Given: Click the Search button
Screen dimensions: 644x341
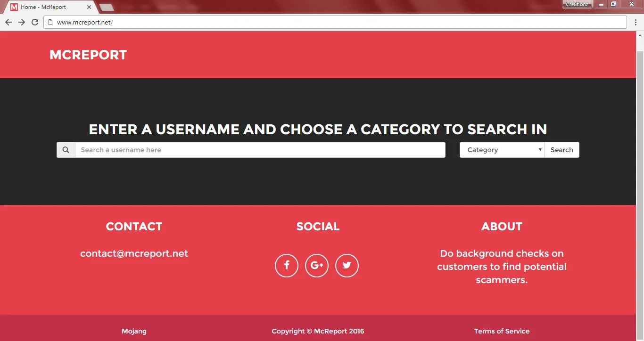Looking at the screenshot, I should 562,150.
